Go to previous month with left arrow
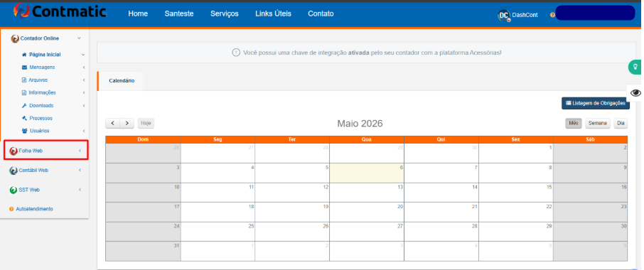 point(112,123)
